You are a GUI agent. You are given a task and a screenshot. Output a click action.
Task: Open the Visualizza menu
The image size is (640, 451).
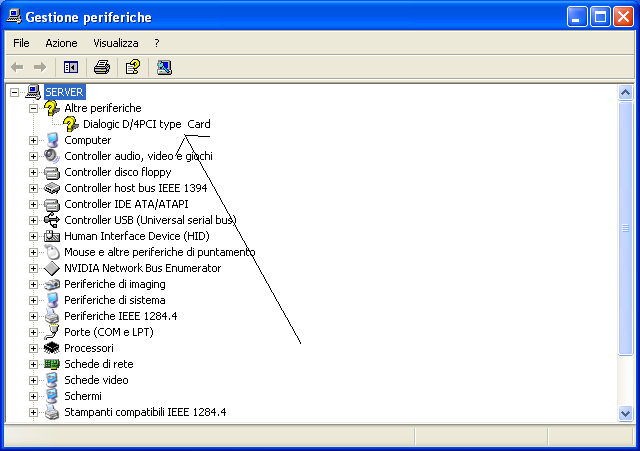tap(116, 43)
